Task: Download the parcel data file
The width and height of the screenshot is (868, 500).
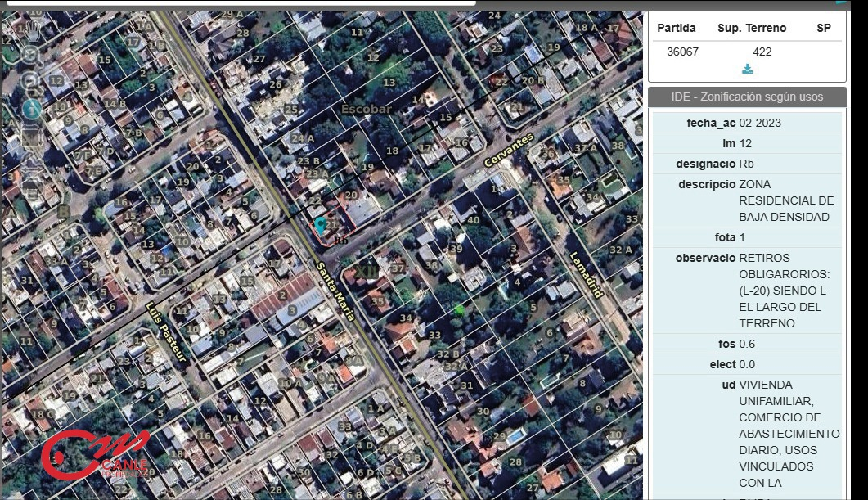Action: click(x=747, y=70)
